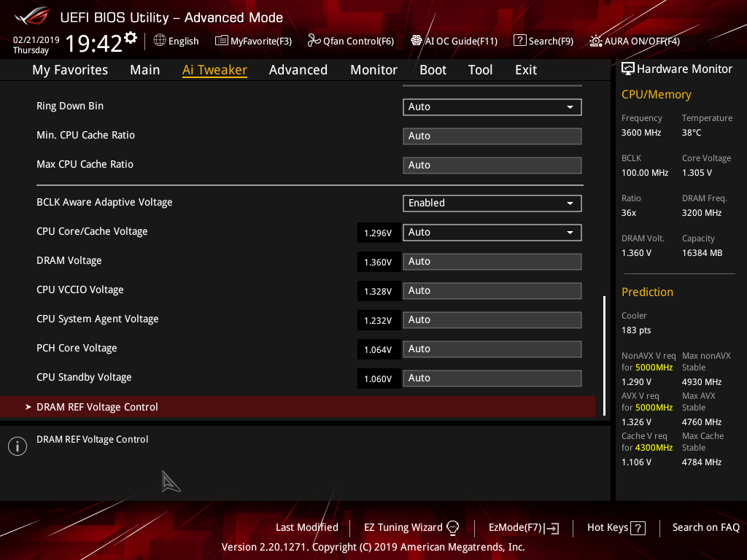Image resolution: width=747 pixels, height=560 pixels.
Task: Click Max Cache Stable 4784 MHz value
Action: pyautogui.click(x=702, y=462)
